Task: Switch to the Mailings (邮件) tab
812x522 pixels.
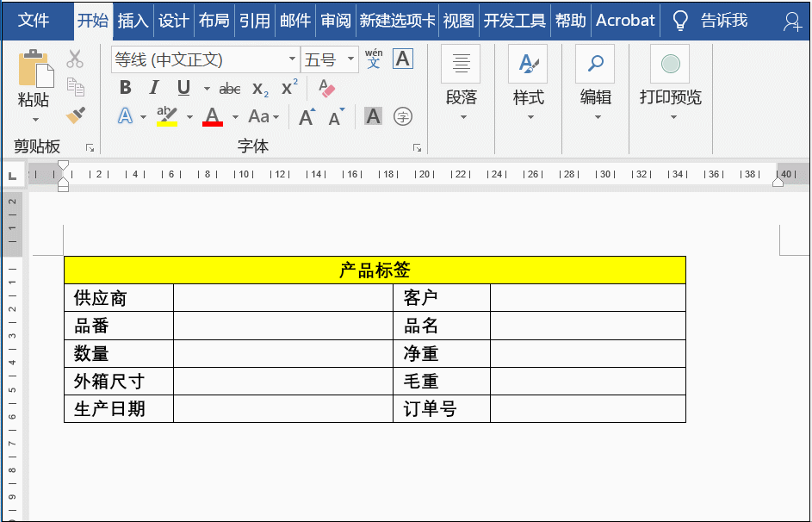Action: point(295,21)
